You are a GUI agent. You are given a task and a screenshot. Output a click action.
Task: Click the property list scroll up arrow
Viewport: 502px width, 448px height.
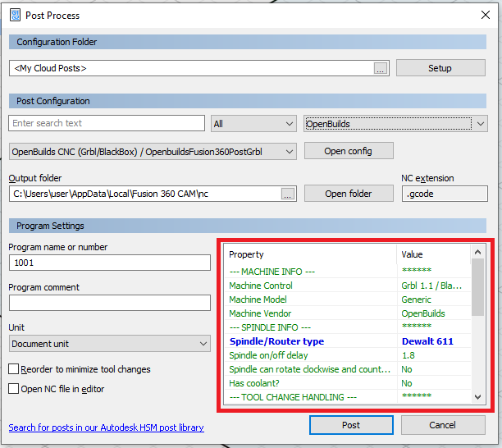click(x=477, y=252)
